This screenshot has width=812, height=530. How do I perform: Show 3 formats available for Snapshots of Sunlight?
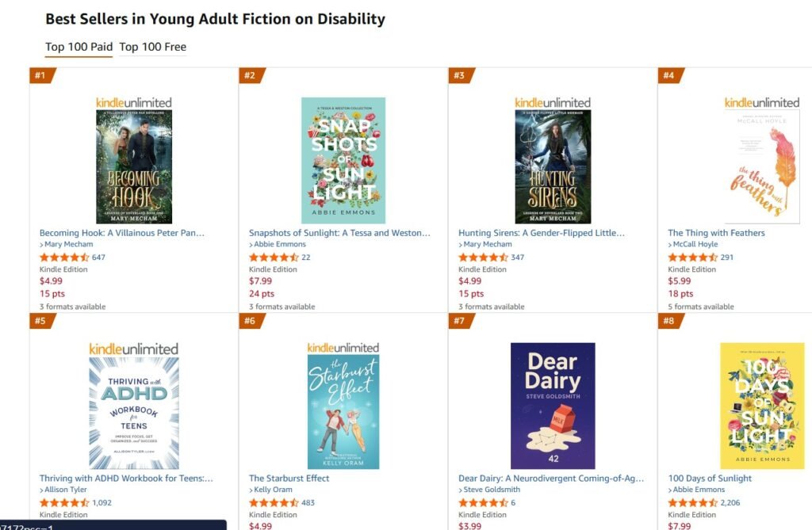(282, 307)
